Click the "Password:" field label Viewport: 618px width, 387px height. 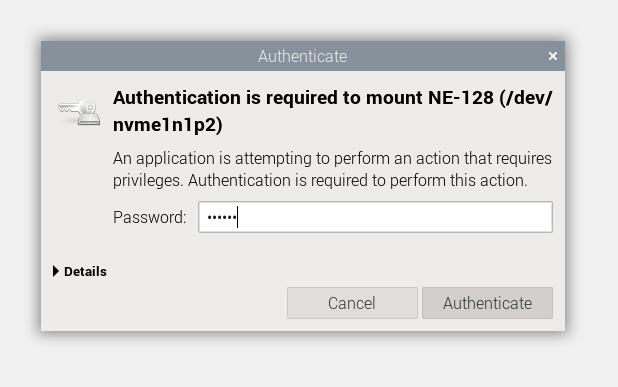click(x=149, y=217)
